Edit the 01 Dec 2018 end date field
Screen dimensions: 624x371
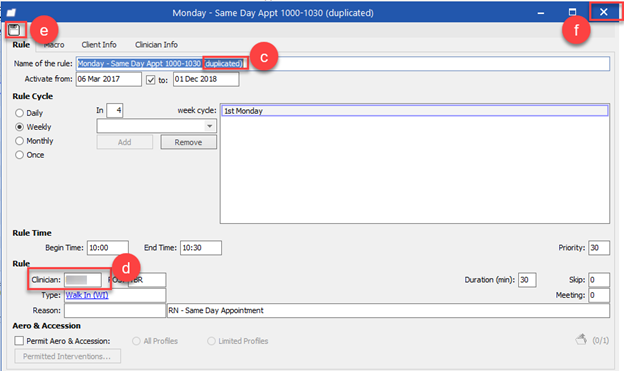pyautogui.click(x=206, y=79)
